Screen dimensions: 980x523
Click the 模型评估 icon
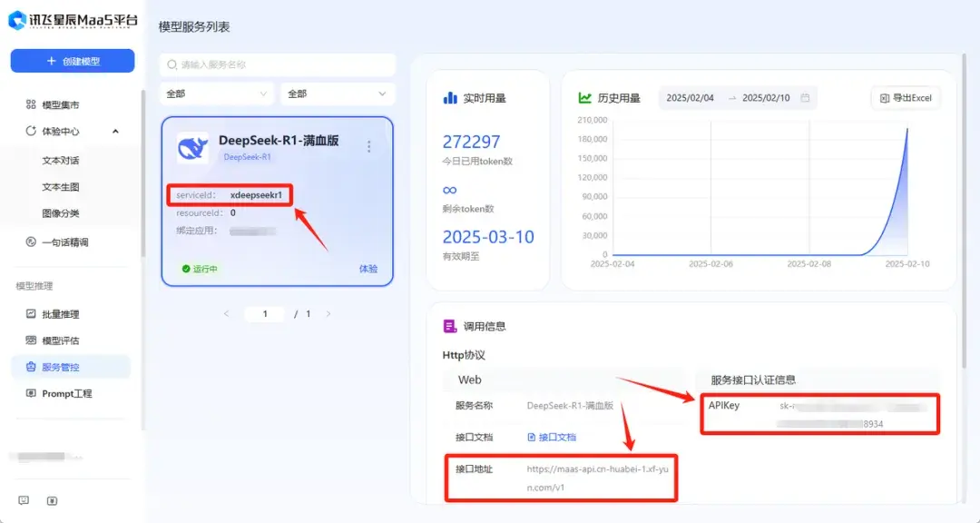[x=31, y=340]
